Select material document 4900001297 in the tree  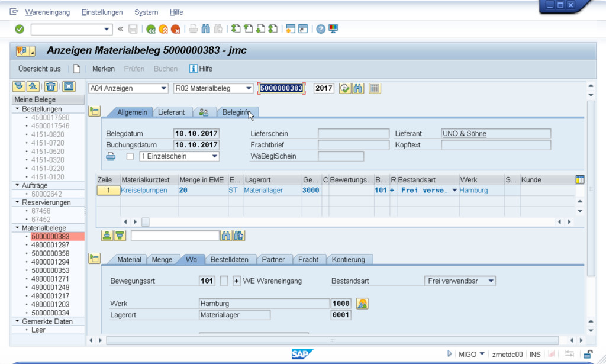coord(50,245)
